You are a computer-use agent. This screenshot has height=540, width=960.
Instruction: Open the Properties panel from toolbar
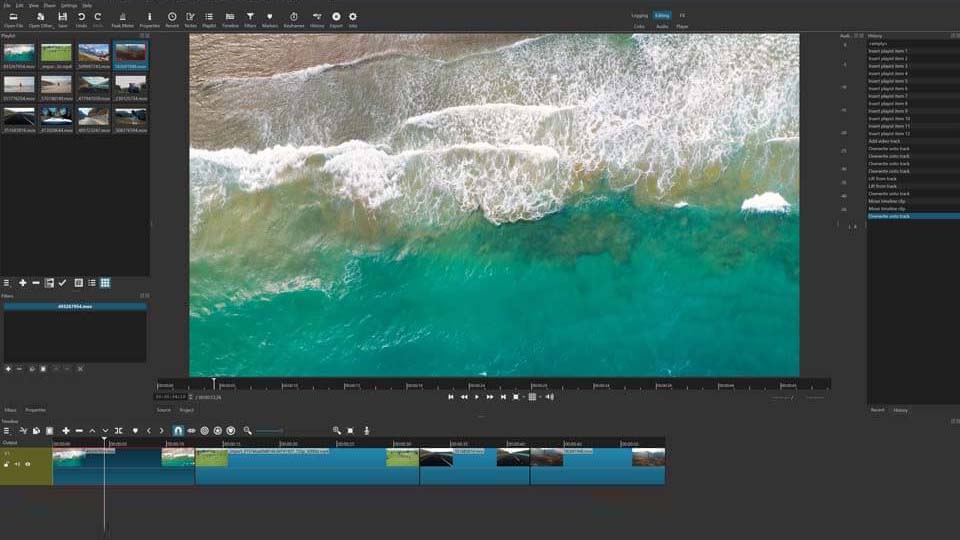[149, 17]
